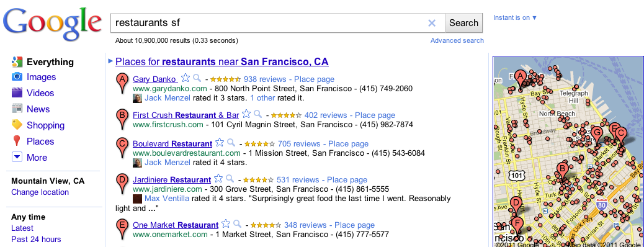Select News in the sidebar

(x=38, y=109)
